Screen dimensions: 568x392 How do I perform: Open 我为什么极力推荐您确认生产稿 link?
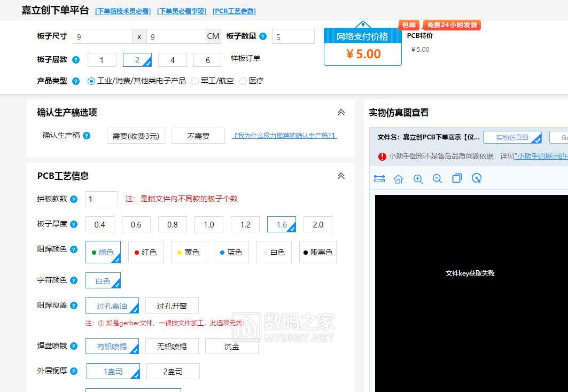[284, 135]
